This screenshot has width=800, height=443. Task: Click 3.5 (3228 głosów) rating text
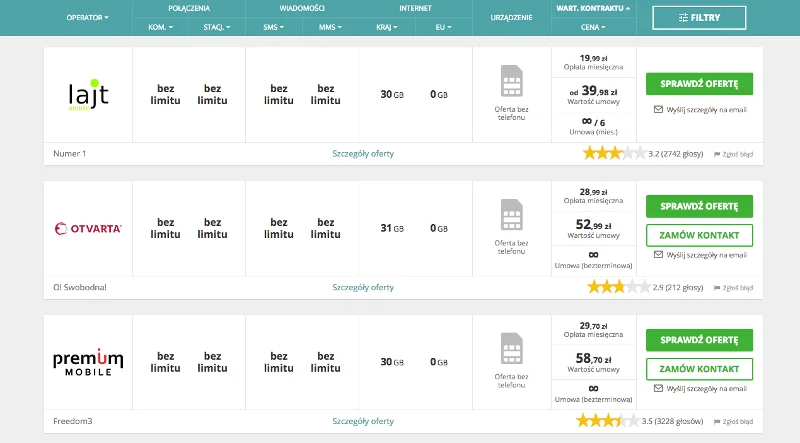pyautogui.click(x=672, y=421)
